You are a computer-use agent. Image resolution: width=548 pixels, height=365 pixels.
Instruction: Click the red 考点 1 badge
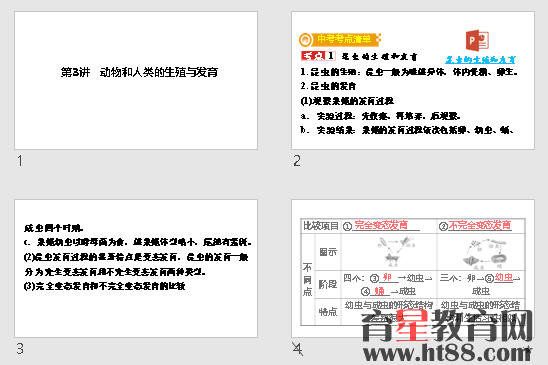(318, 56)
